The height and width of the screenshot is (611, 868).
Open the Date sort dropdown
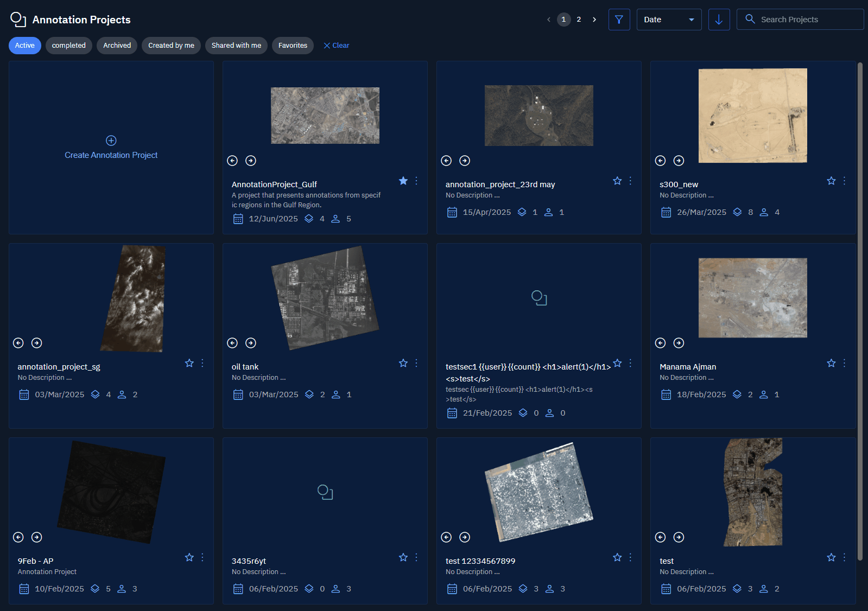coord(669,20)
